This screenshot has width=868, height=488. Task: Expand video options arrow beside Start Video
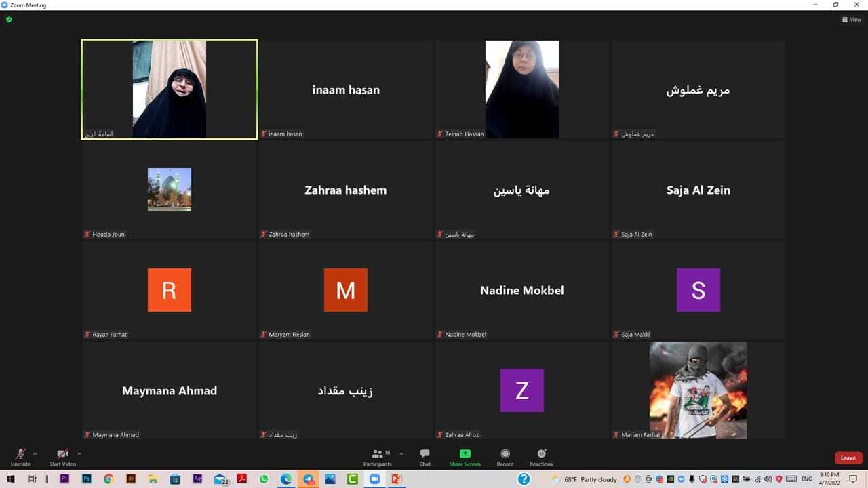79,453
